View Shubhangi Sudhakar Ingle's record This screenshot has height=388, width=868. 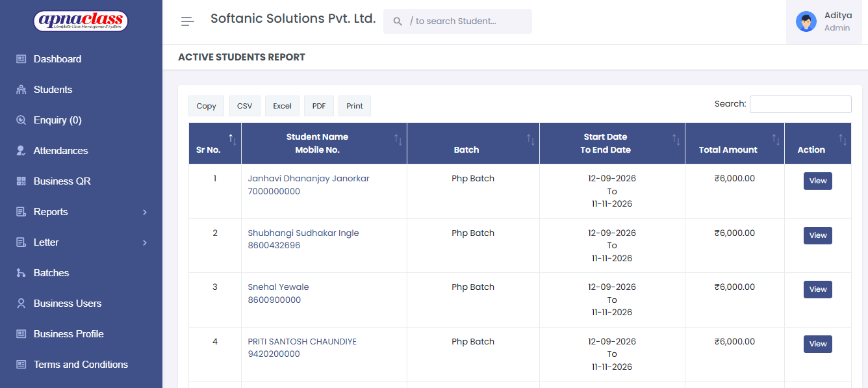818,235
